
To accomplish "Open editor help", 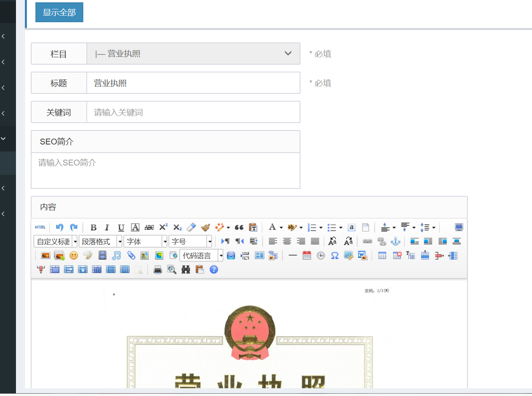I will 214,269.
